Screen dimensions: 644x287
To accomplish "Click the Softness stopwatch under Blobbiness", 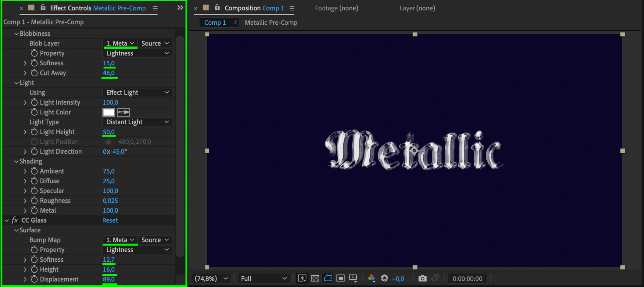I will coord(34,63).
